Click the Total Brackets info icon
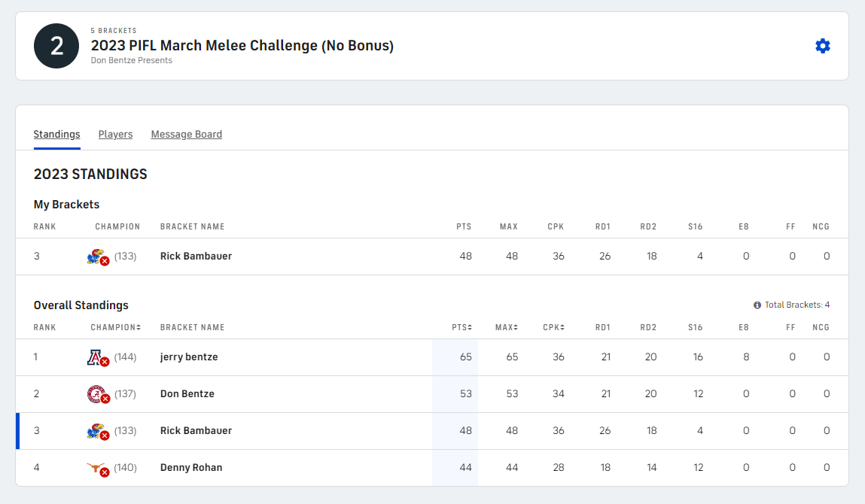The image size is (865, 504). 757,305
